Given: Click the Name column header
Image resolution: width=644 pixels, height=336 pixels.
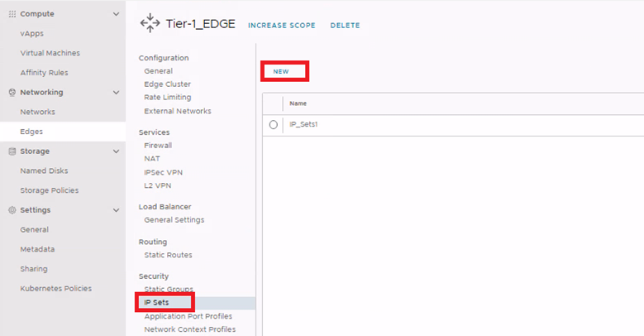Looking at the screenshot, I should (x=298, y=103).
